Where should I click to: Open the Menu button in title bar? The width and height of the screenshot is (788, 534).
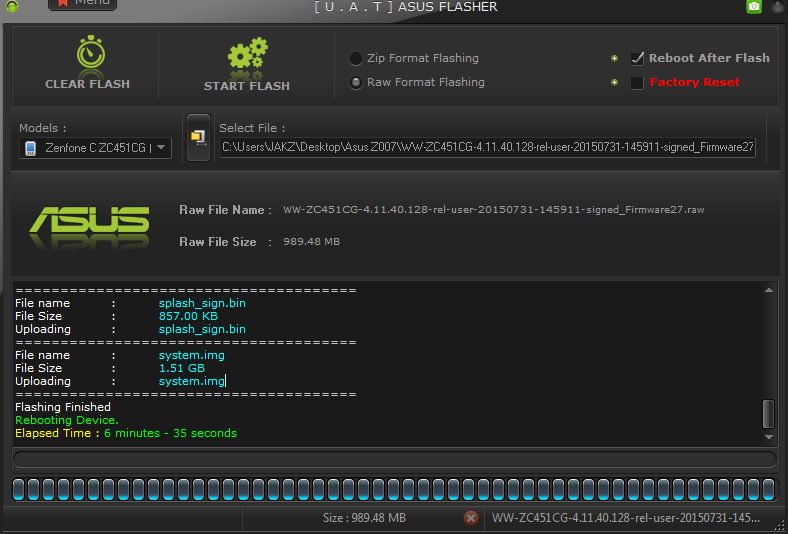coord(82,4)
